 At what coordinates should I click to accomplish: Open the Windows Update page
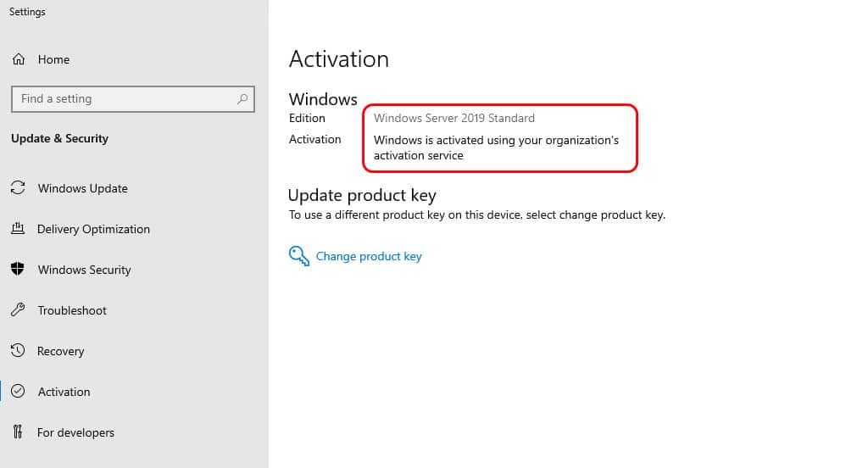(x=82, y=188)
